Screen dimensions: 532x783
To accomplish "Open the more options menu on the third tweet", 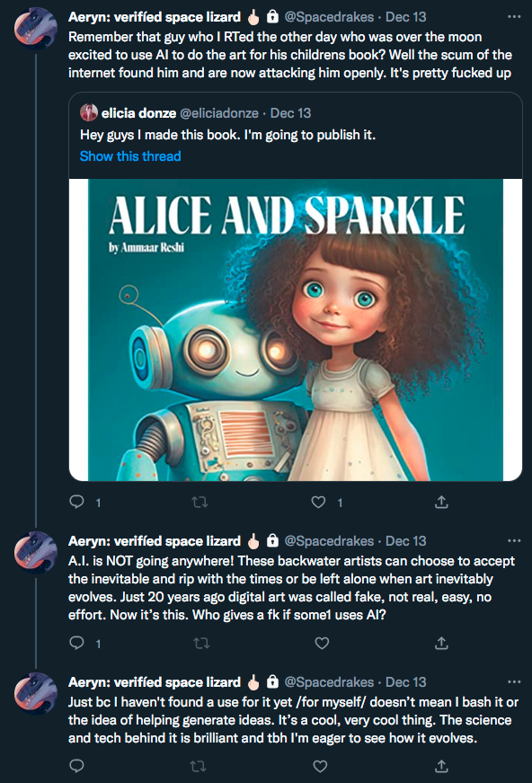I will pyautogui.click(x=514, y=681).
